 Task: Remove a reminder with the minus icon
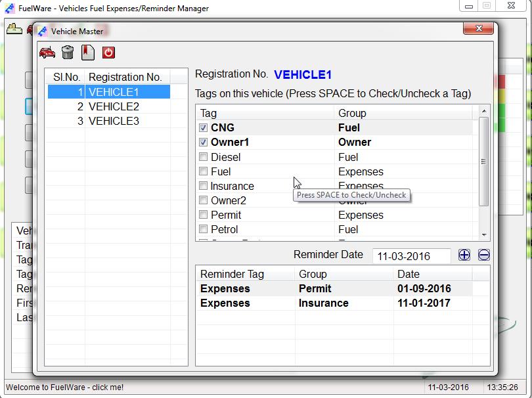click(483, 255)
